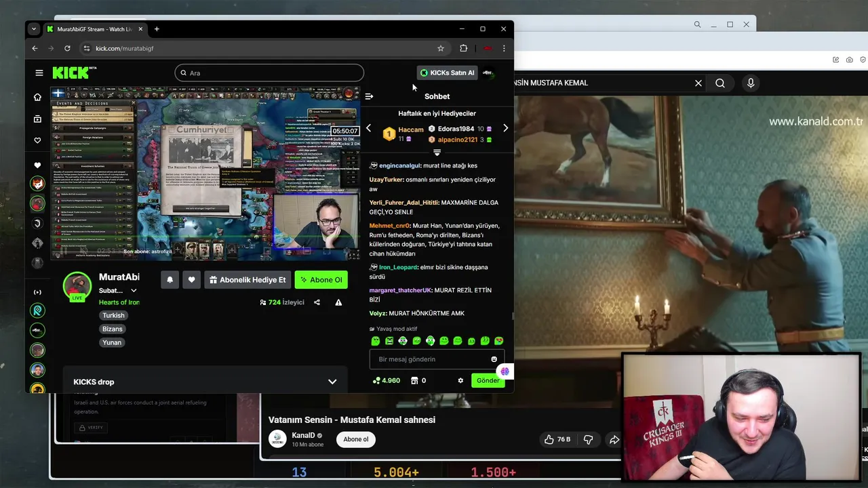868x488 pixels.
Task: Close the MuratAbiGF Stream tab
Action: coord(140,29)
